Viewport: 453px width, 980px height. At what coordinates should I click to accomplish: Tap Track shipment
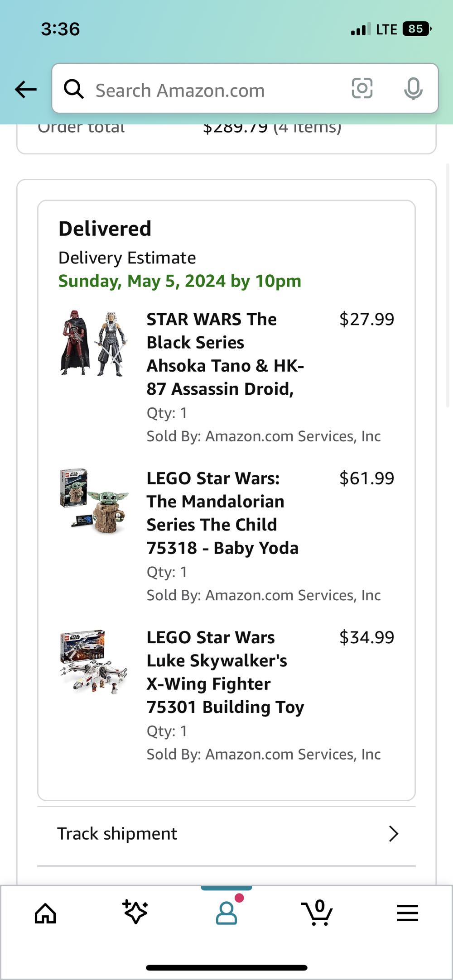tap(116, 833)
